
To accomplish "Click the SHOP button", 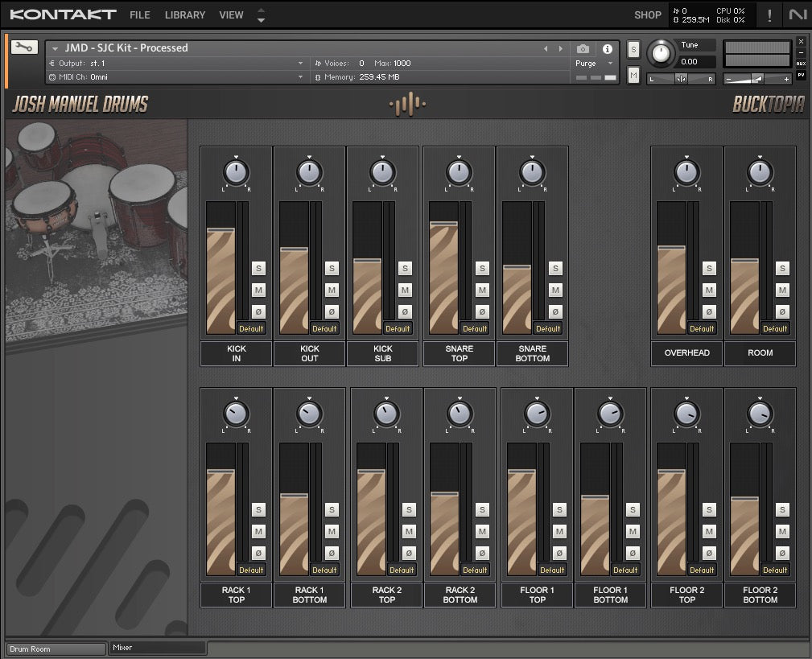I will coord(647,14).
